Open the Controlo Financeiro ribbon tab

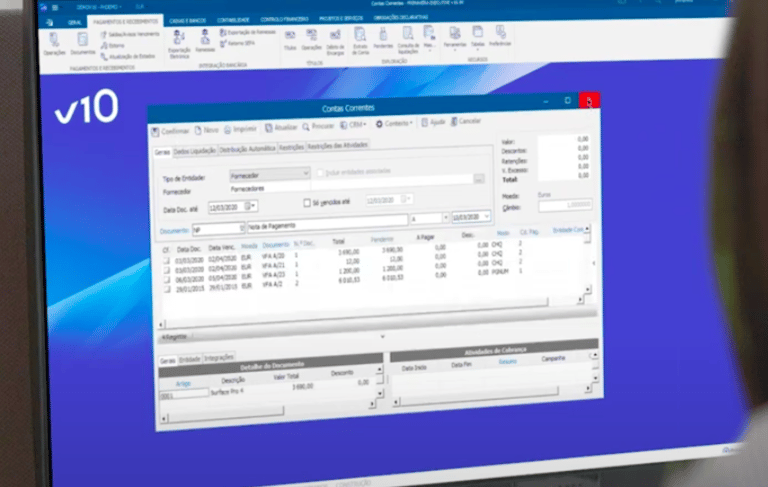click(x=284, y=19)
